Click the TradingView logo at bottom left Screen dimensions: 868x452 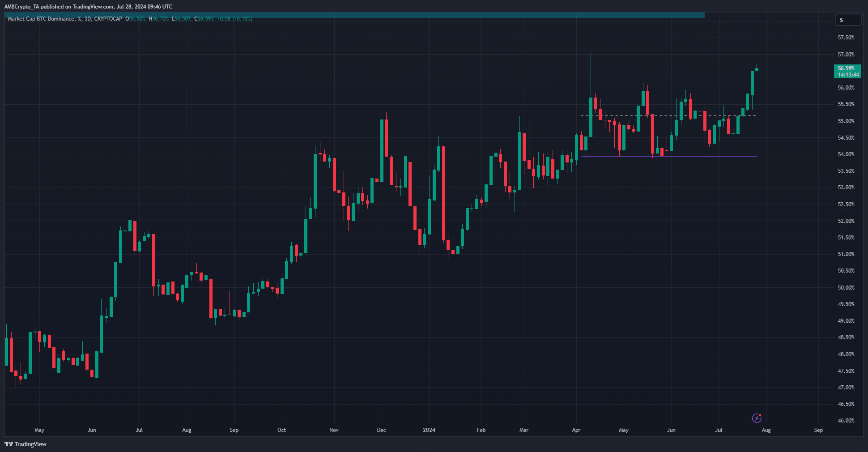(x=26, y=444)
